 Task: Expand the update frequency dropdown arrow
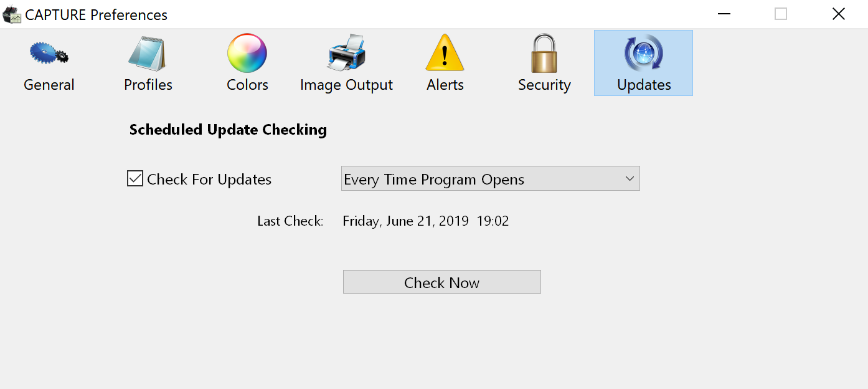(x=630, y=179)
